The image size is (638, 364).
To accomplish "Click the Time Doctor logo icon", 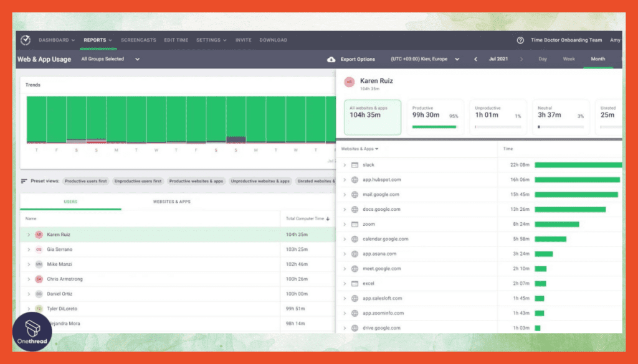I will [x=25, y=40].
